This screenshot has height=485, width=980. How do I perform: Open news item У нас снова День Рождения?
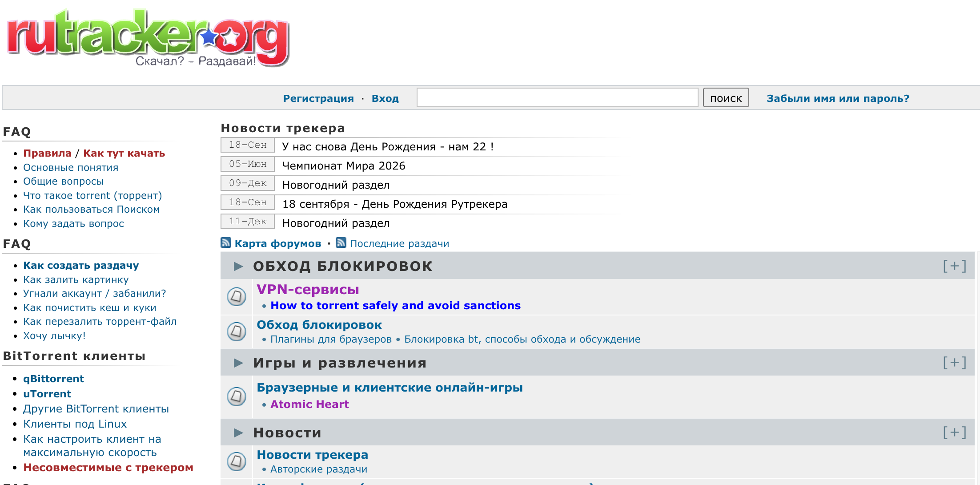point(388,146)
